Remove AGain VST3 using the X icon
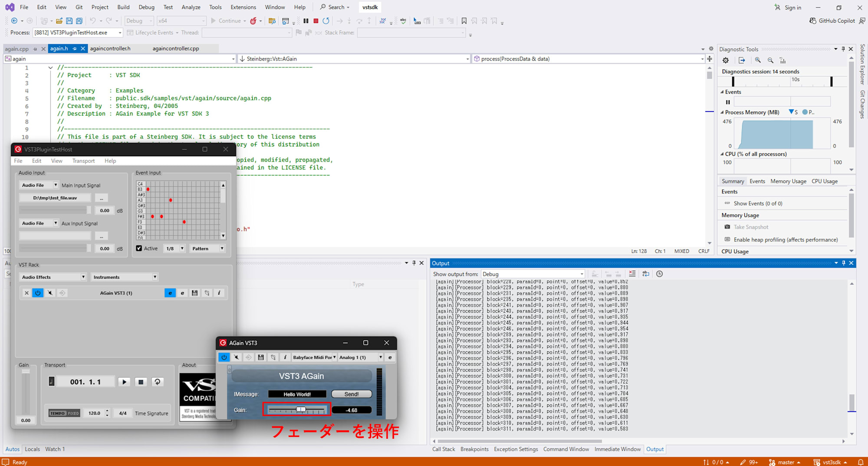This screenshot has height=466, width=868. [26, 293]
